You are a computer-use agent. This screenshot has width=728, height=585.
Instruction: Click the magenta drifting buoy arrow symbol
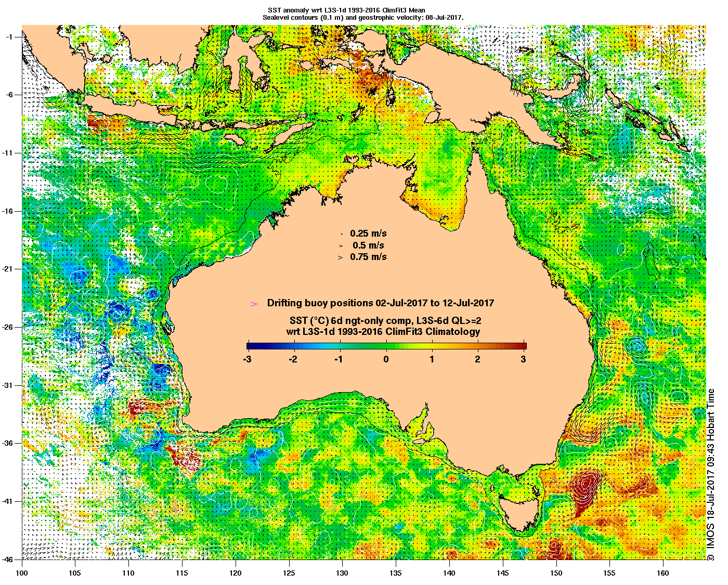[254, 303]
